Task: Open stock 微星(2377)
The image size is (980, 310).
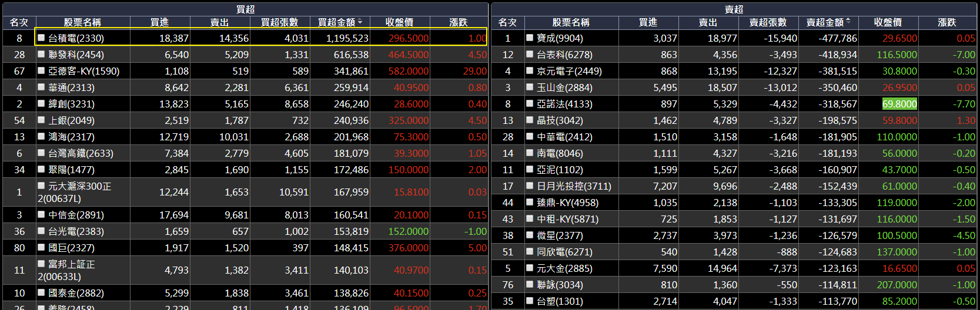Action: point(560,235)
